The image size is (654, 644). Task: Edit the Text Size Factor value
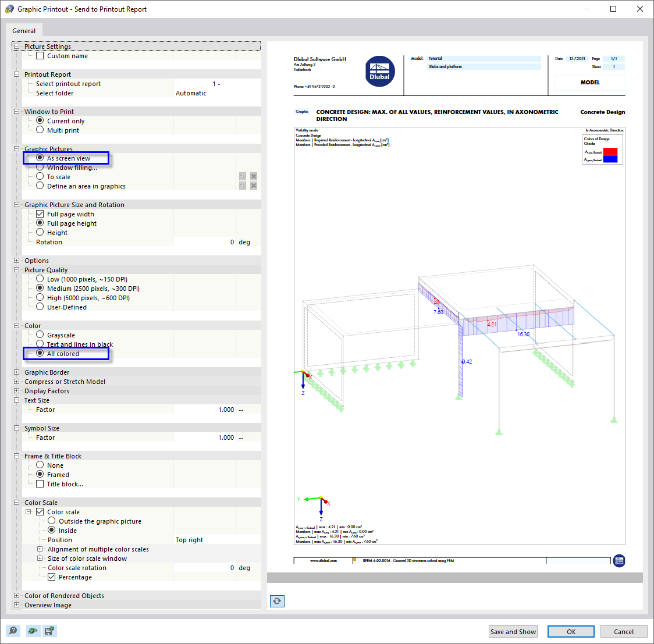click(x=204, y=410)
